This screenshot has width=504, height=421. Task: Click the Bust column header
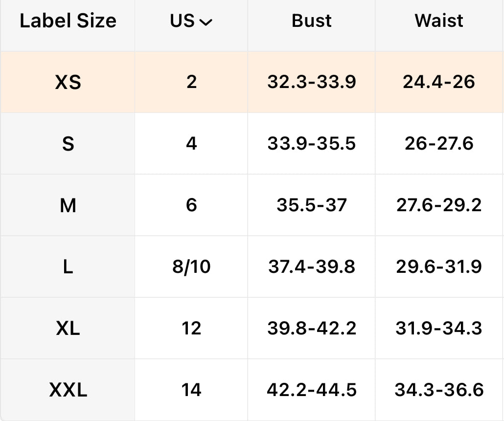pyautogui.click(x=311, y=21)
